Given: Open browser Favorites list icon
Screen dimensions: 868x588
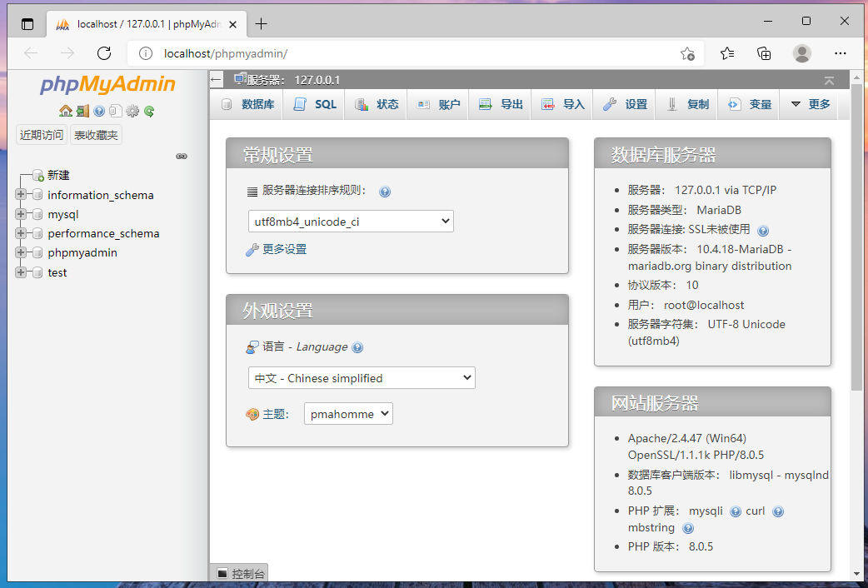Looking at the screenshot, I should [x=727, y=53].
